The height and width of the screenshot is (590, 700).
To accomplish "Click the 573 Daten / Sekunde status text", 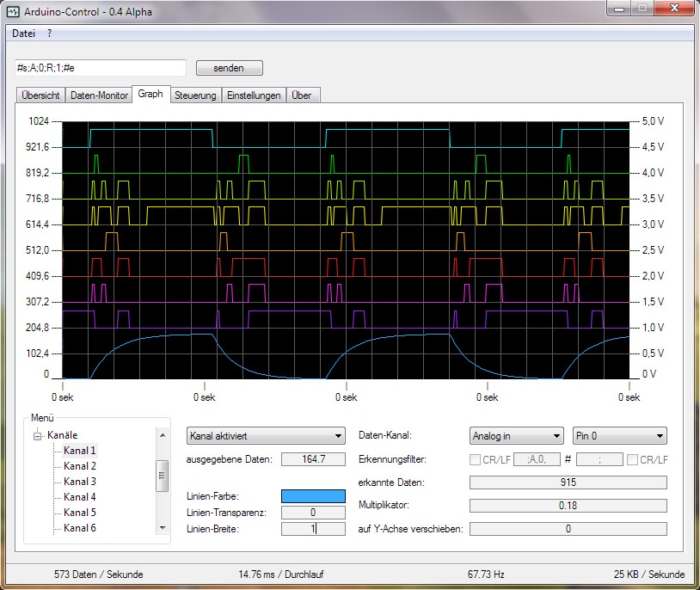I will coord(99,575).
